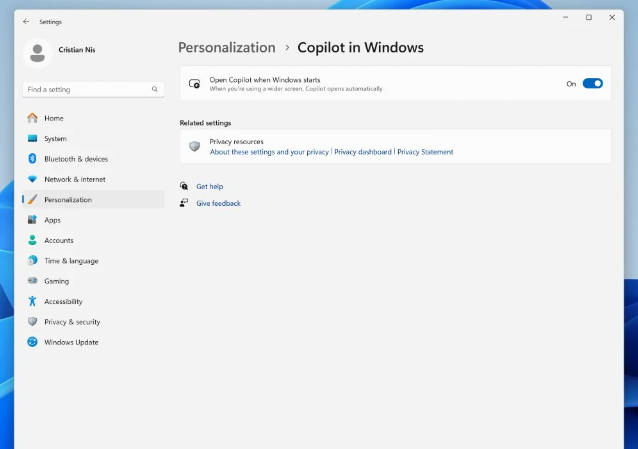Select Accessibility settings
Image resolution: width=638 pixels, height=449 pixels.
(x=94, y=301)
